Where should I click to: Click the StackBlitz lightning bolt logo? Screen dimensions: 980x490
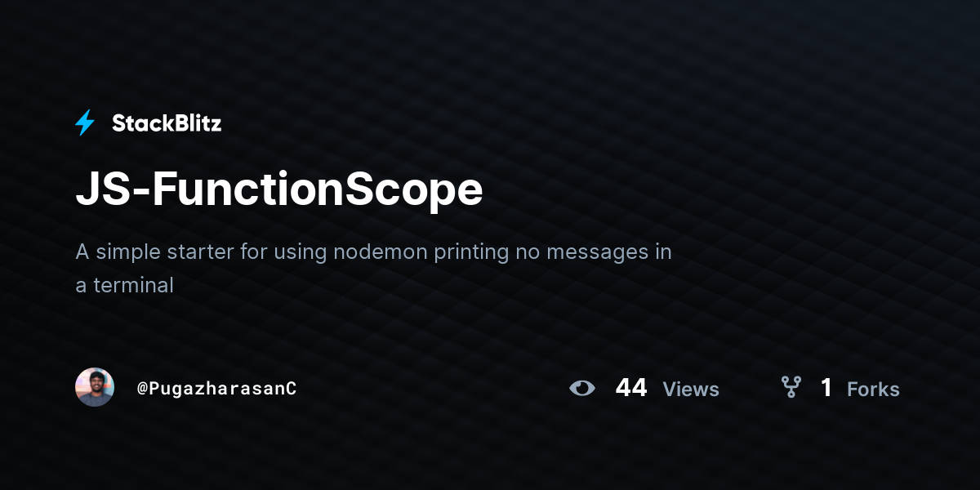tap(85, 123)
